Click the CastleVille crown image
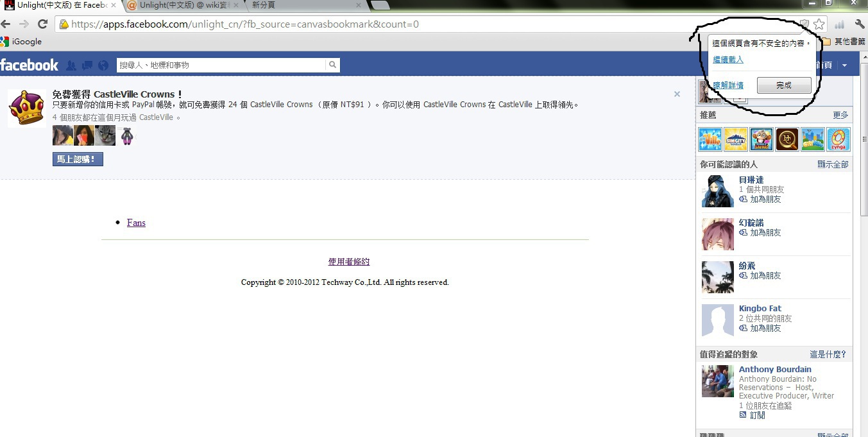 tap(27, 108)
